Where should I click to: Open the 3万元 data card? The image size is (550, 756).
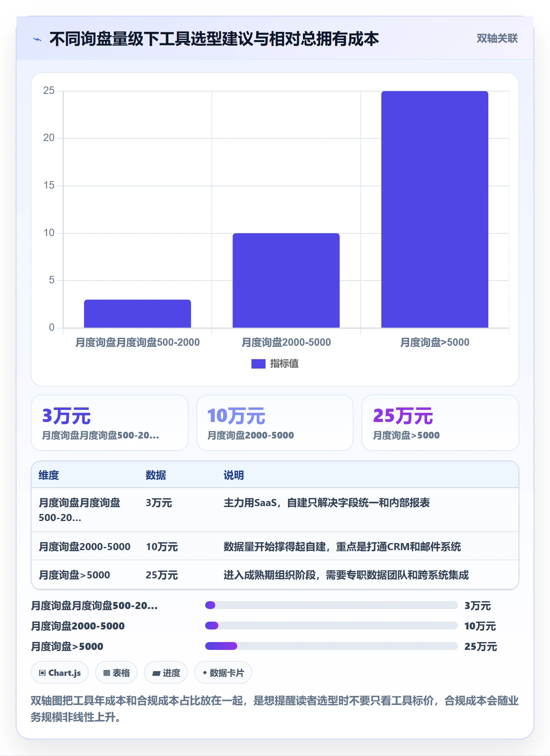click(110, 423)
